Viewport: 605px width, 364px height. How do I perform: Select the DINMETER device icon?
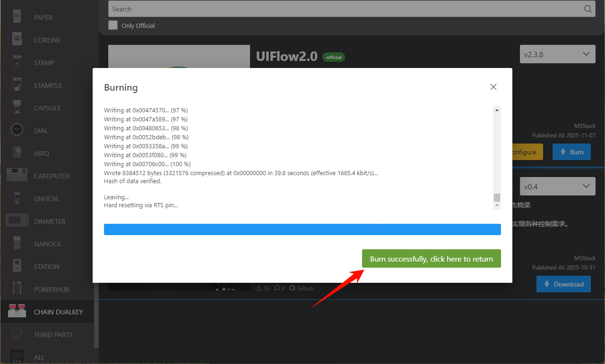pyautogui.click(x=17, y=221)
